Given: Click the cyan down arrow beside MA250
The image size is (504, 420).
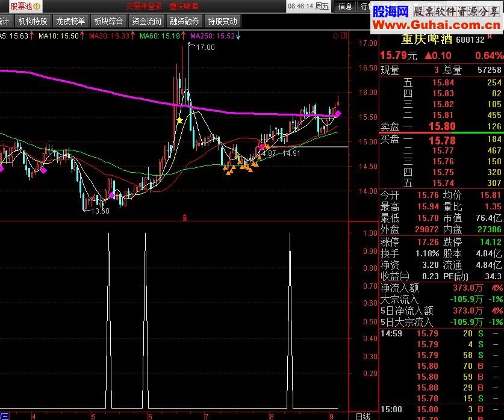Looking at the screenshot, I should point(238,36).
